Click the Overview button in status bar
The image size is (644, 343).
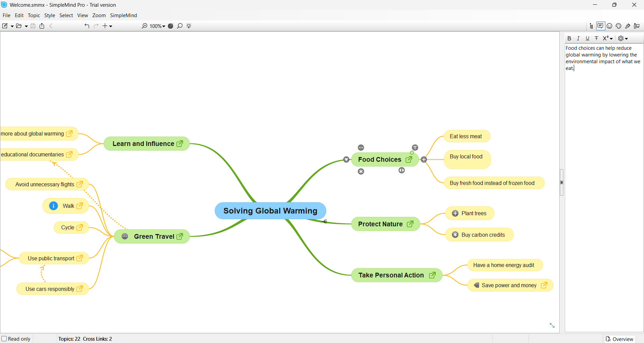tap(620, 339)
